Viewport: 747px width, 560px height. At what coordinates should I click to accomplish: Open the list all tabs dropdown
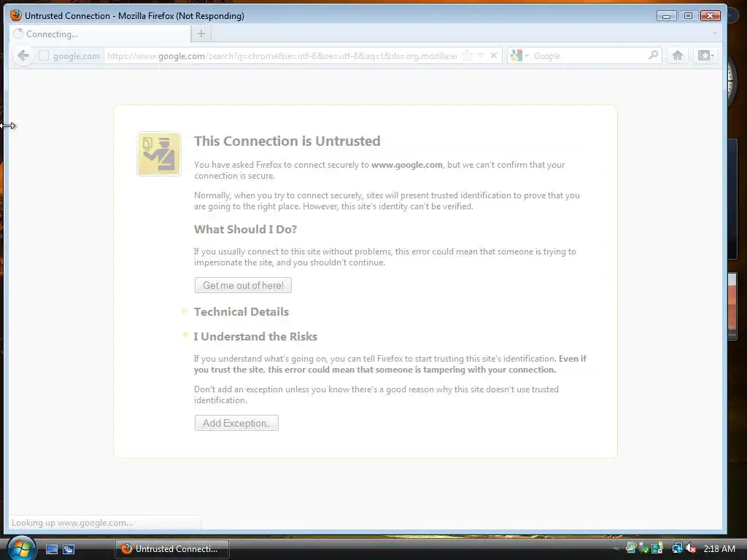(x=715, y=33)
